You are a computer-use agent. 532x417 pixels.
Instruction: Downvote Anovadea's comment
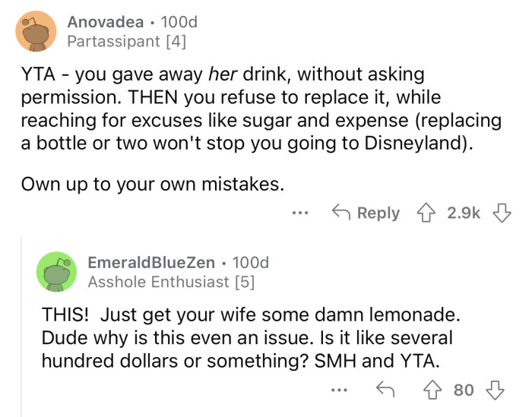(x=502, y=213)
